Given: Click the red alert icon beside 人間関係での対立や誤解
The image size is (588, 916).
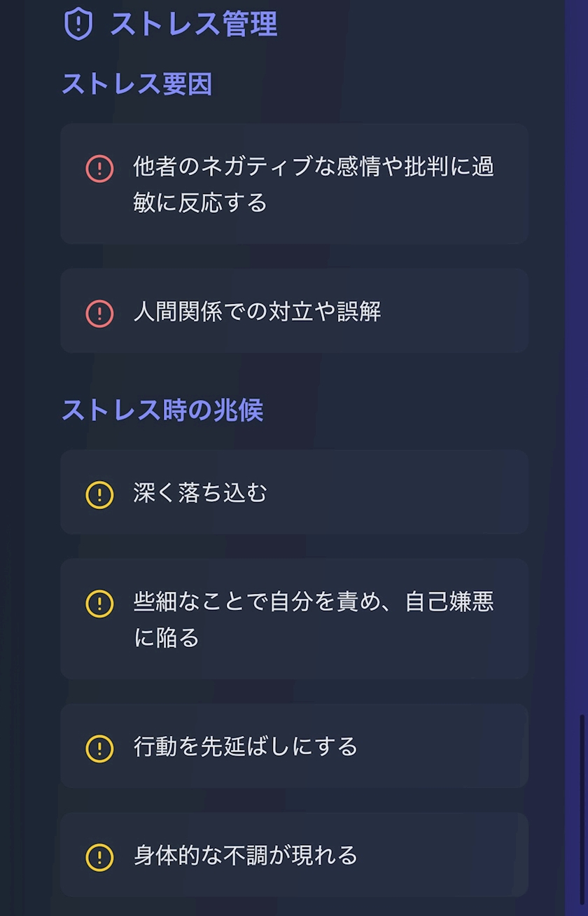Looking at the screenshot, I should [99, 313].
